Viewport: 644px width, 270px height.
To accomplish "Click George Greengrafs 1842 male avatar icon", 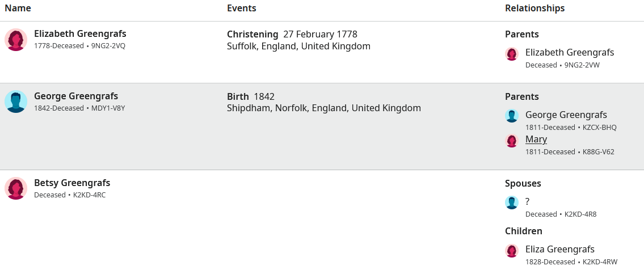I will [16, 102].
